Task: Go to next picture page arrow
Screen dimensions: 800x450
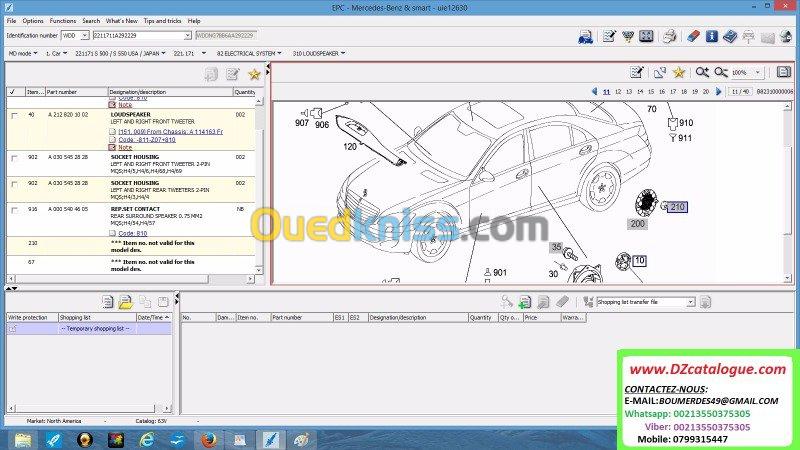Action: click(x=719, y=91)
